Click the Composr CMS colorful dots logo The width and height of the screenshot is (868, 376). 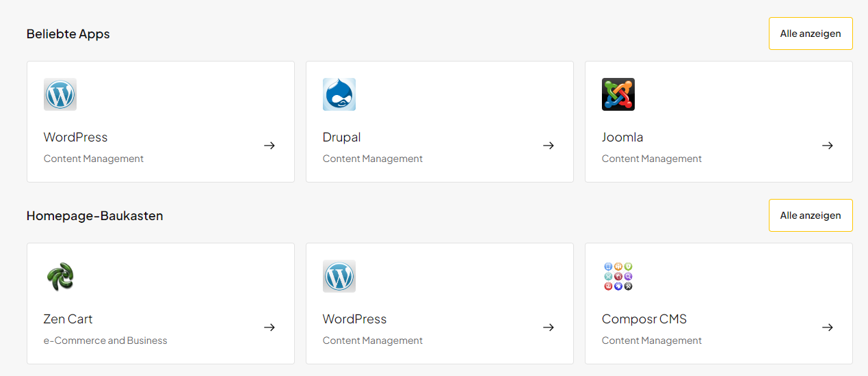point(618,276)
